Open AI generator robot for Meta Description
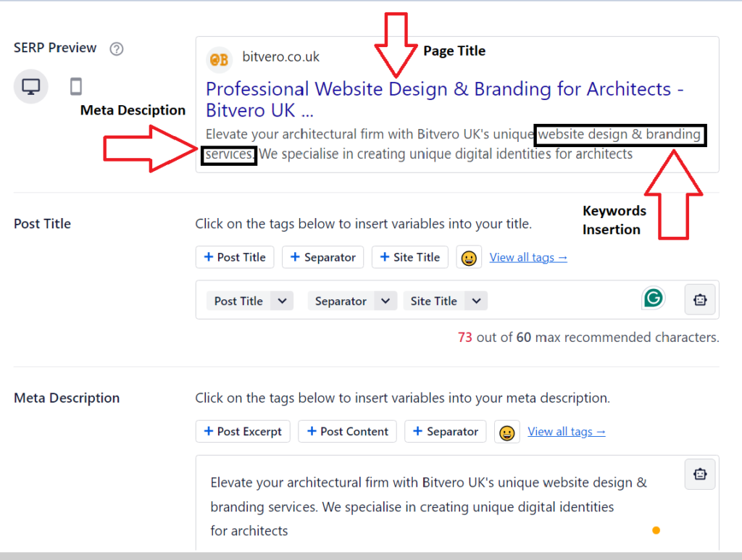Screen dimensions: 742x560 (700, 474)
